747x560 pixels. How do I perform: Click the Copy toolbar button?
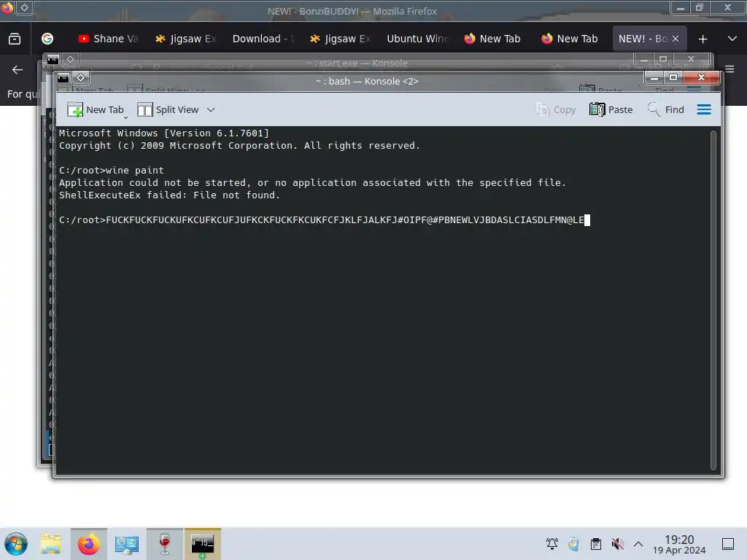[556, 109]
